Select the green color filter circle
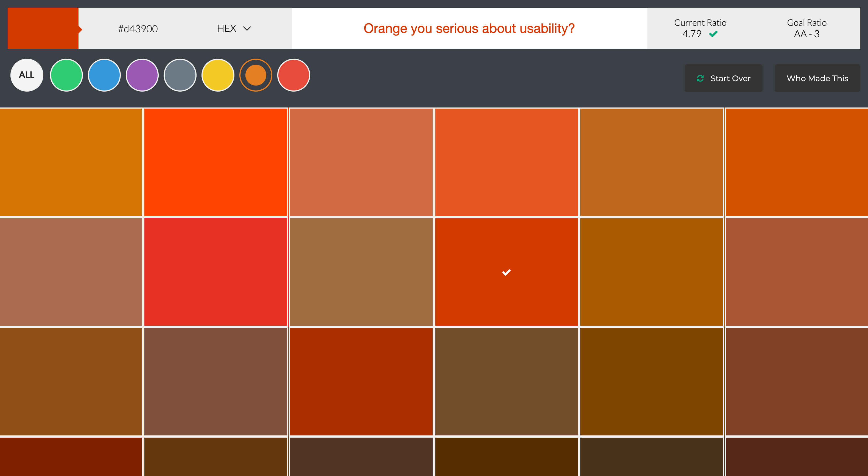868x476 pixels. point(66,75)
